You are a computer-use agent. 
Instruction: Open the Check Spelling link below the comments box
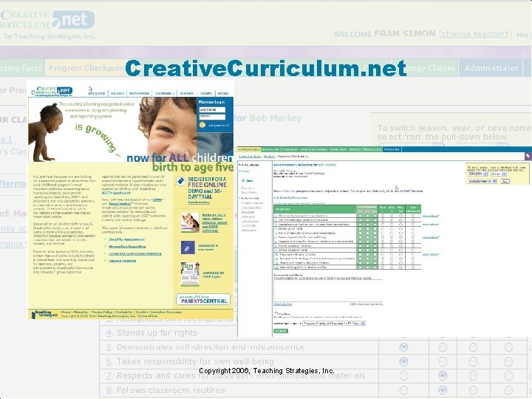point(282,304)
